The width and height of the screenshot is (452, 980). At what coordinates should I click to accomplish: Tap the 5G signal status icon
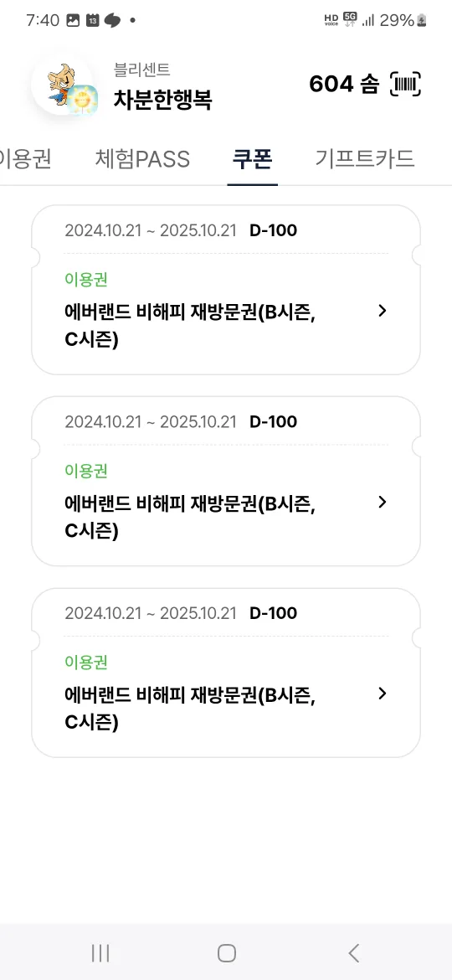[x=350, y=20]
